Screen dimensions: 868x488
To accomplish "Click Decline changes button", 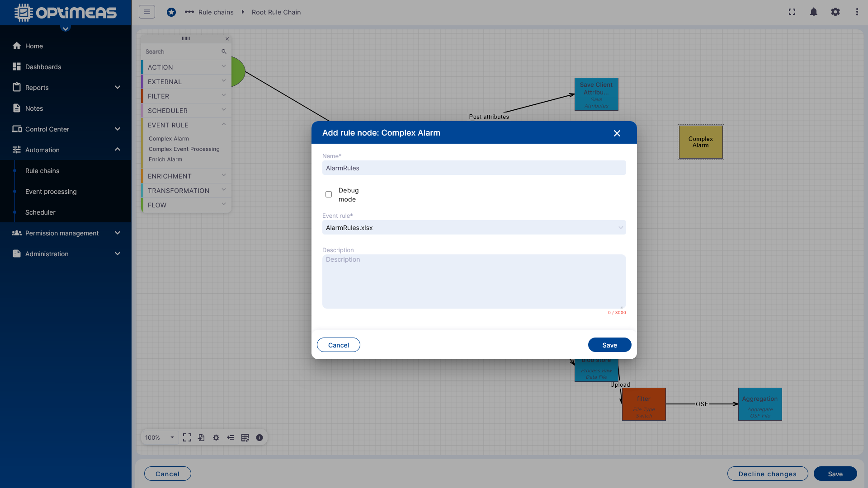I will [767, 474].
